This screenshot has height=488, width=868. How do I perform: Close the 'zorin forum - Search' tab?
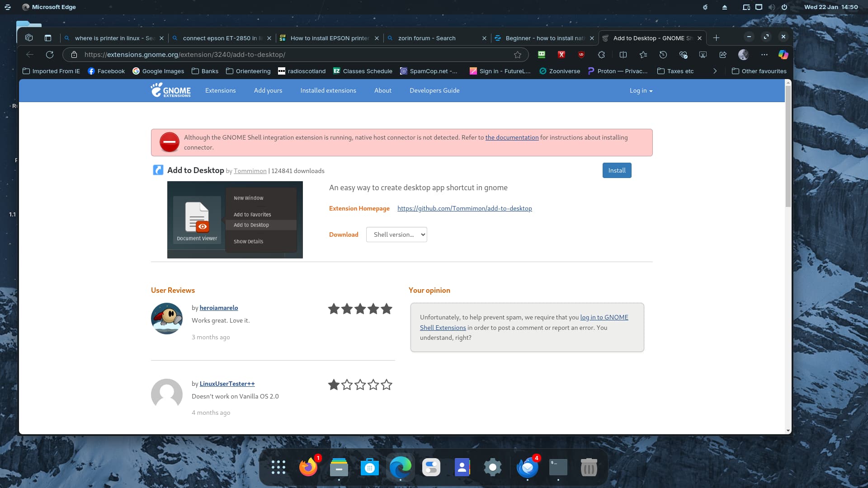click(x=484, y=38)
